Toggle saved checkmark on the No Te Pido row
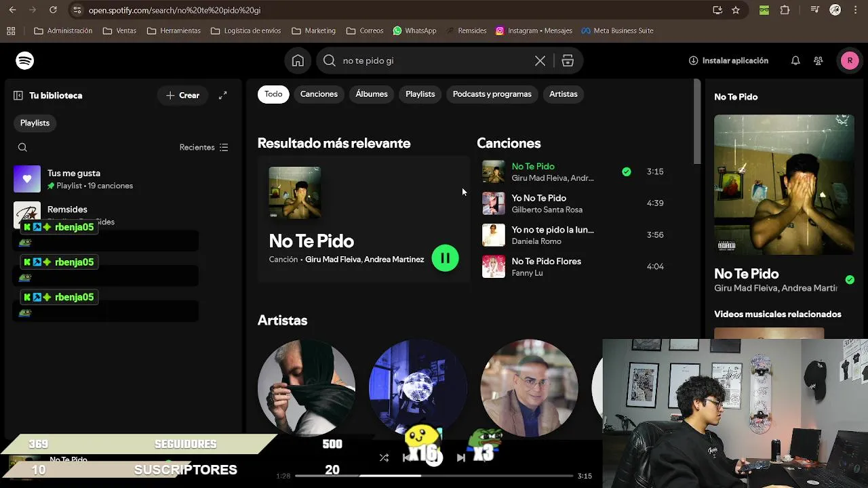The height and width of the screenshot is (488, 868). [x=627, y=171]
